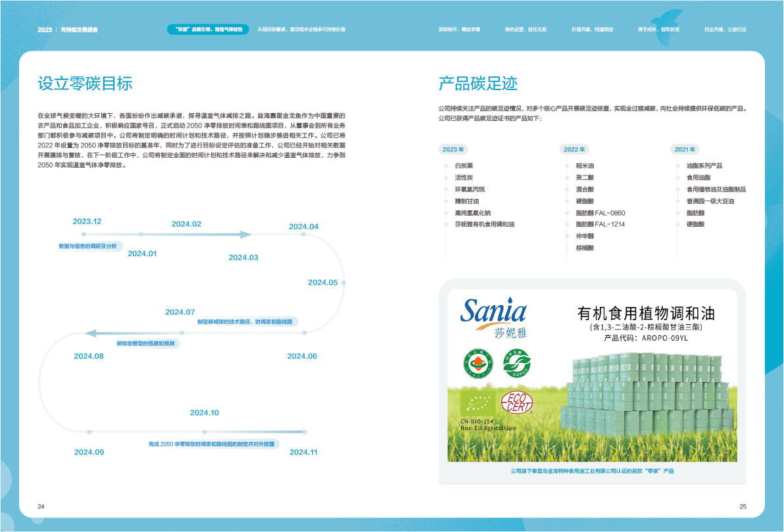Open the 绿色运营 header section
This screenshot has width=784, height=532.
point(526,30)
